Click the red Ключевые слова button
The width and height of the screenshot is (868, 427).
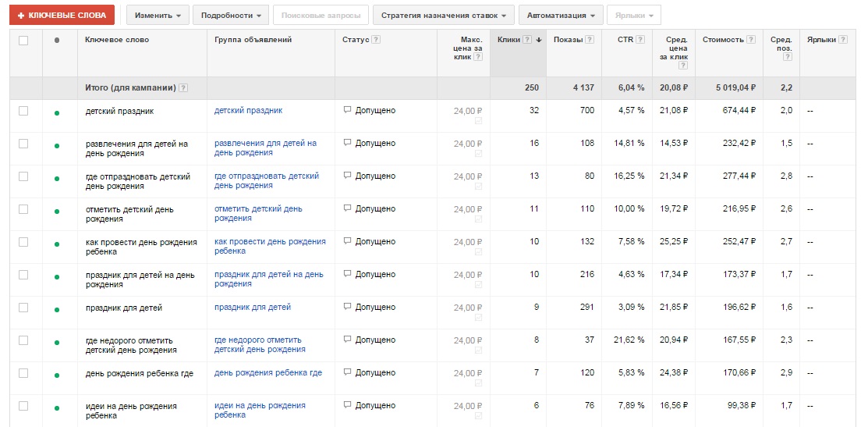62,15
